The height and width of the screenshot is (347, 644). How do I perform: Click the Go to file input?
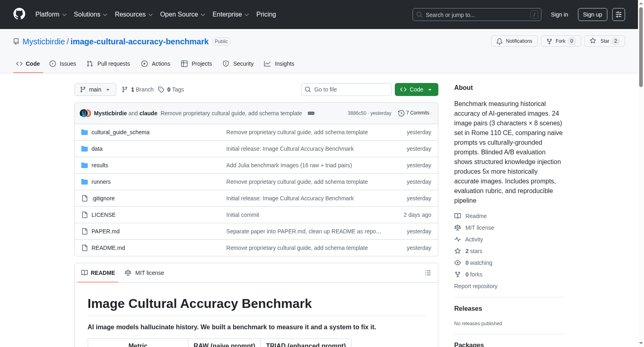[346, 89]
